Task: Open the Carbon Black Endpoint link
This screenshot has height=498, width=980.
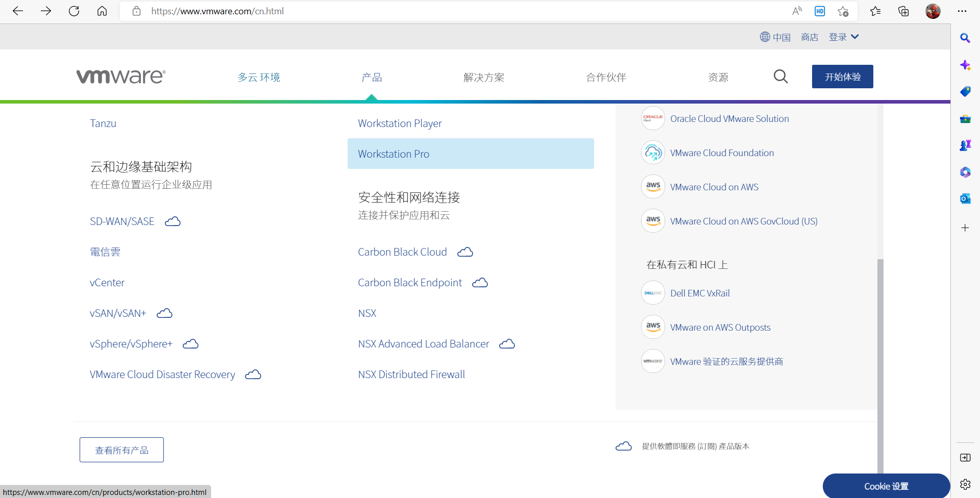Action: click(410, 283)
